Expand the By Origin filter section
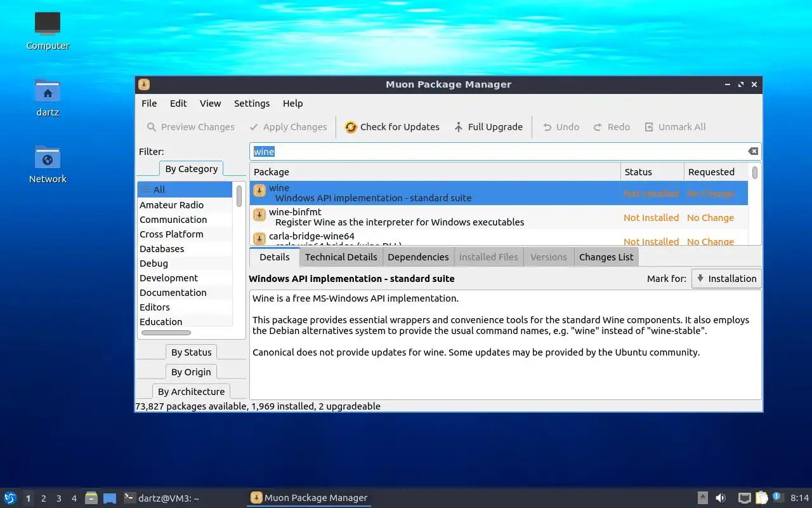Viewport: 812px width, 508px height. pos(192,372)
